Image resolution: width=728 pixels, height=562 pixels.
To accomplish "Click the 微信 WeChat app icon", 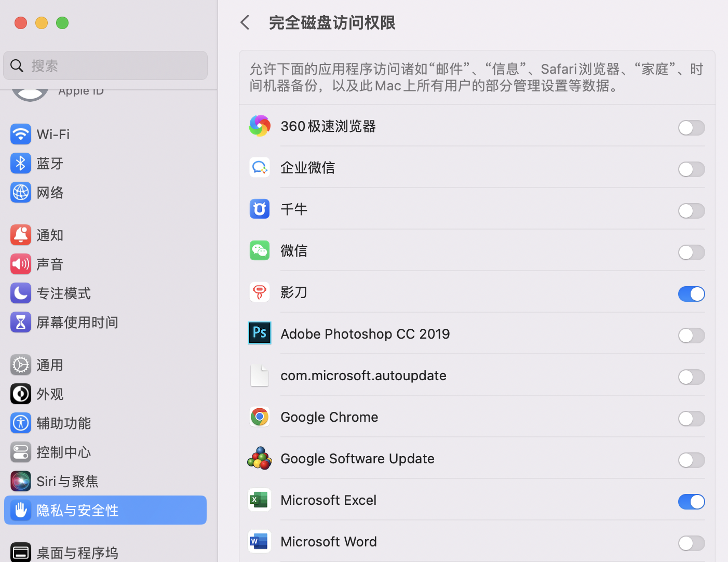I will pos(260,251).
